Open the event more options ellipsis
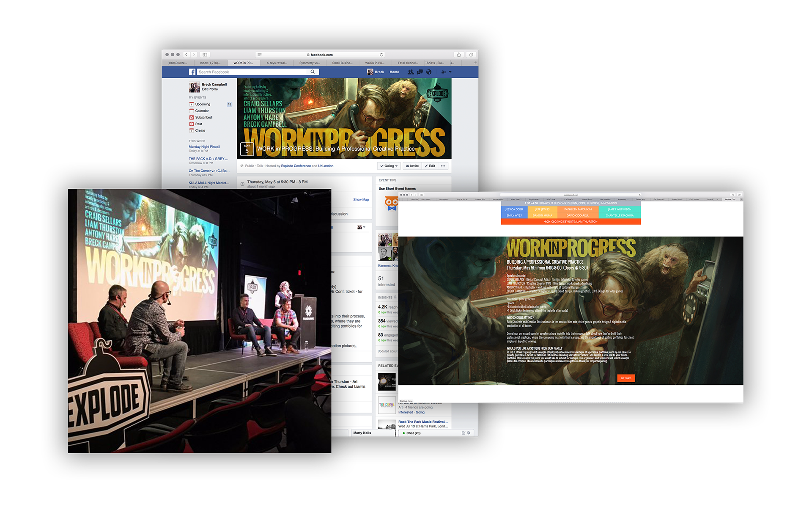This screenshot has width=812, height=510. coord(443,166)
